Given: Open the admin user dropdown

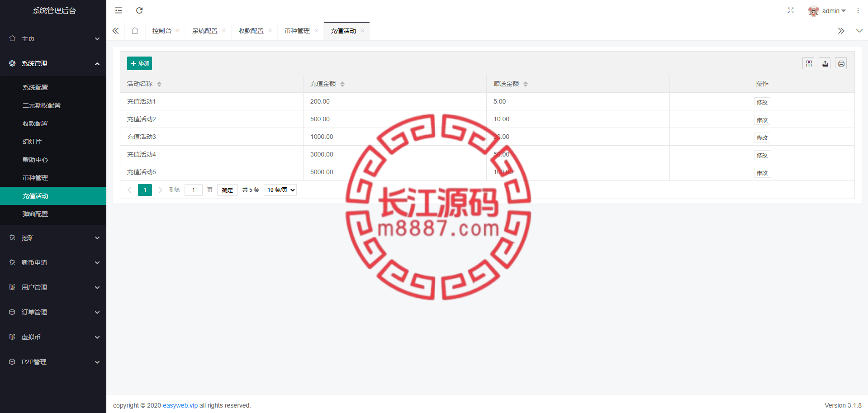Looking at the screenshot, I should [x=834, y=11].
